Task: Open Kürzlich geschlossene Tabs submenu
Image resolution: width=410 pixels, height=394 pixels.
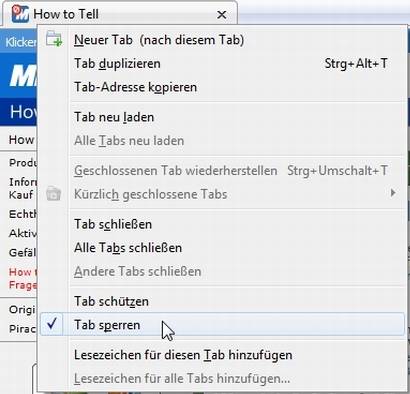Action: (222, 194)
